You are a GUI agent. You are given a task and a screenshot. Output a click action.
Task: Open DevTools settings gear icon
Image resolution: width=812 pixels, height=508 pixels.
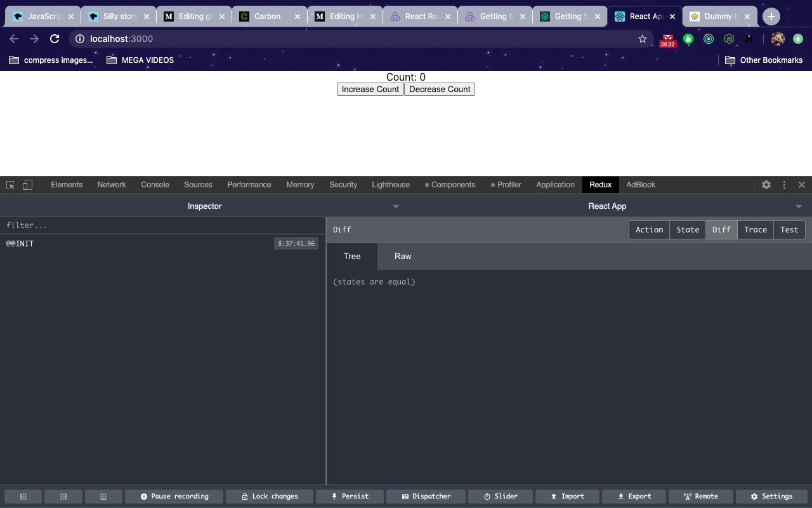tap(766, 185)
